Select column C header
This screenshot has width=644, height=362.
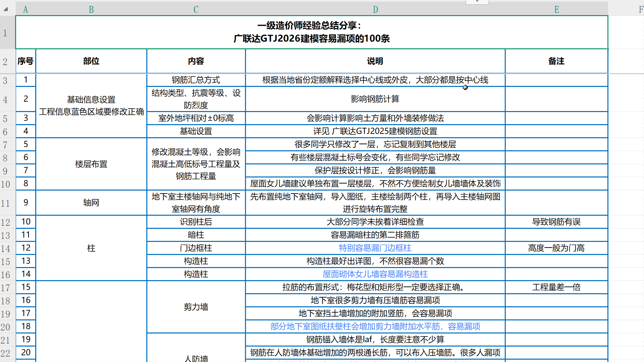(x=196, y=9)
